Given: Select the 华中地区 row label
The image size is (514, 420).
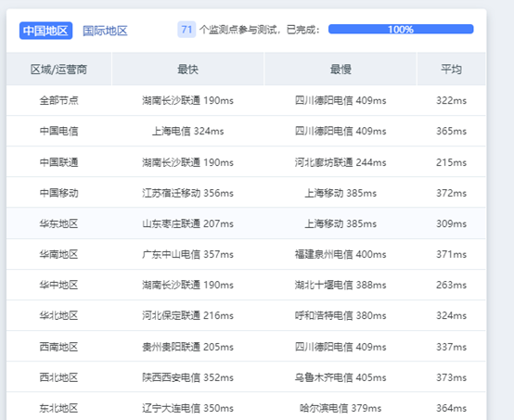Looking at the screenshot, I should point(59,285).
